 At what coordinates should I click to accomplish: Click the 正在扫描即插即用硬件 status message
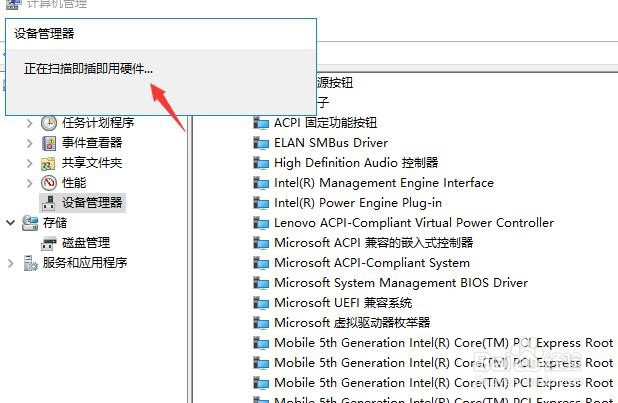(88, 69)
